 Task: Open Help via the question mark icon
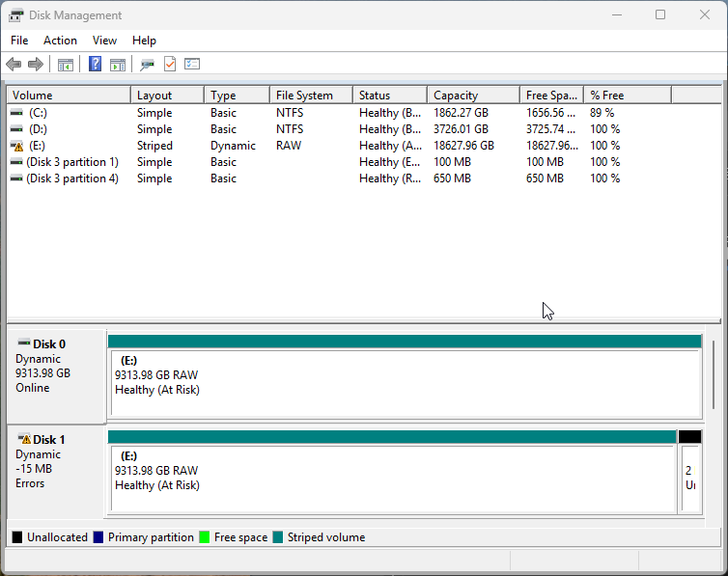point(96,64)
